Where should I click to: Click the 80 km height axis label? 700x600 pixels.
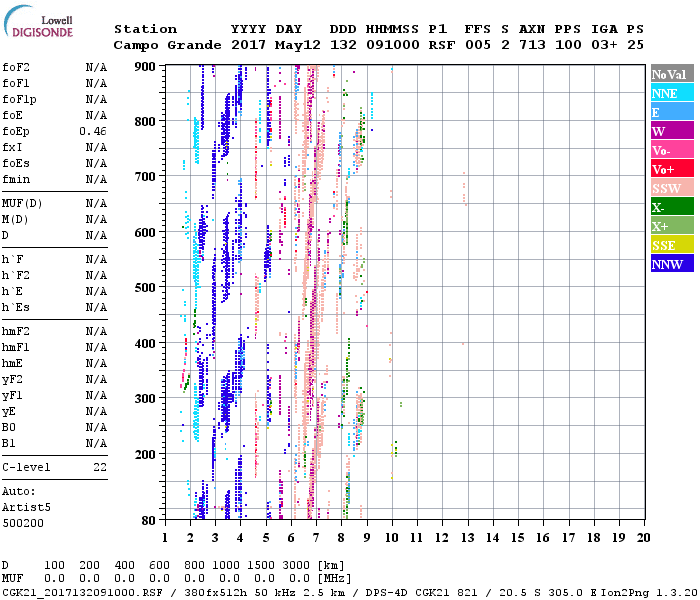(149, 520)
